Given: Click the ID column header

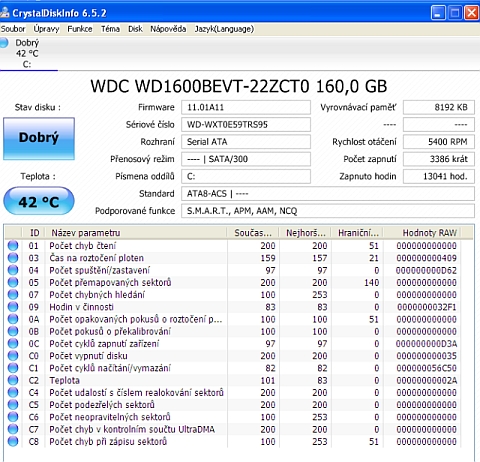Looking at the screenshot, I should 35,233.
